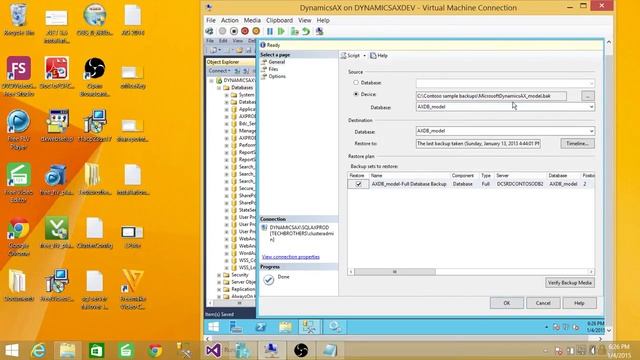The height and width of the screenshot is (360, 640).
Task: Create a VM checkpoint from toolbar
Action: pyautogui.click(x=295, y=31)
